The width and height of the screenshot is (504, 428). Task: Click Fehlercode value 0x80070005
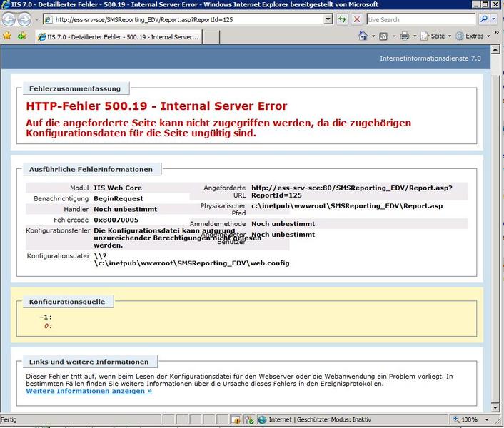tap(116, 220)
